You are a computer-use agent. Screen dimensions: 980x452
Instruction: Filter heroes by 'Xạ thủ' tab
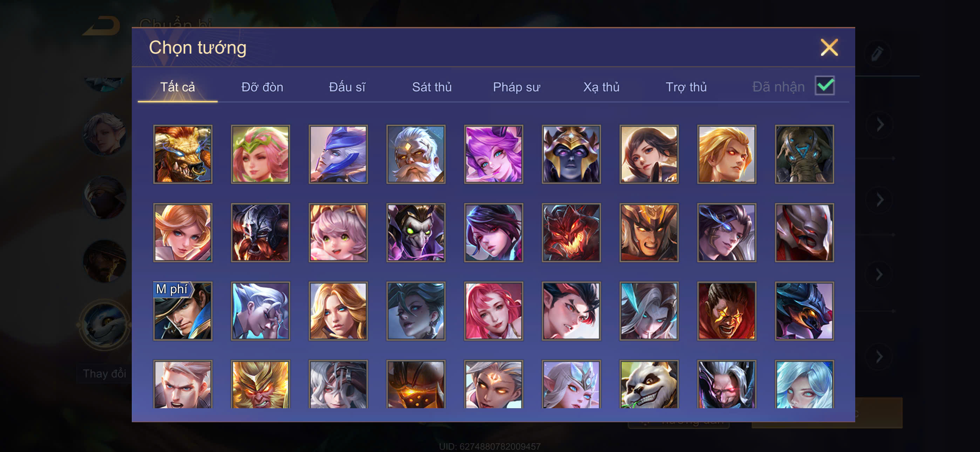click(601, 87)
